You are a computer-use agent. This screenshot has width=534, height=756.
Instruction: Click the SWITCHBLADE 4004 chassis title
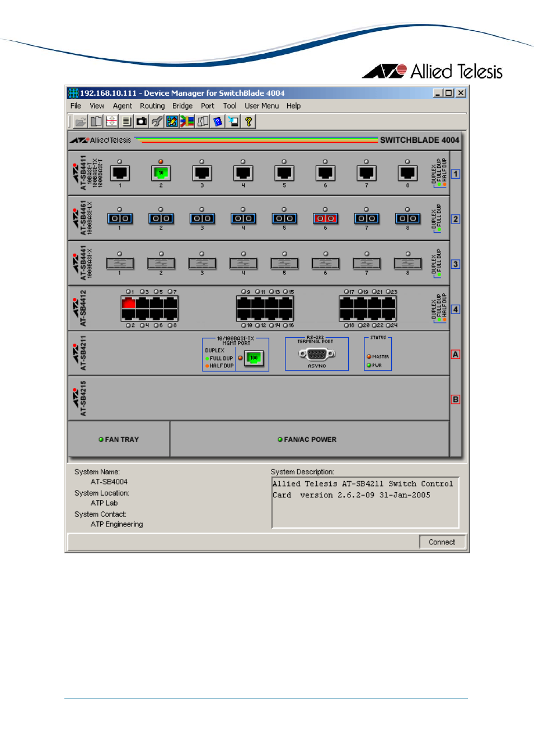(419, 140)
